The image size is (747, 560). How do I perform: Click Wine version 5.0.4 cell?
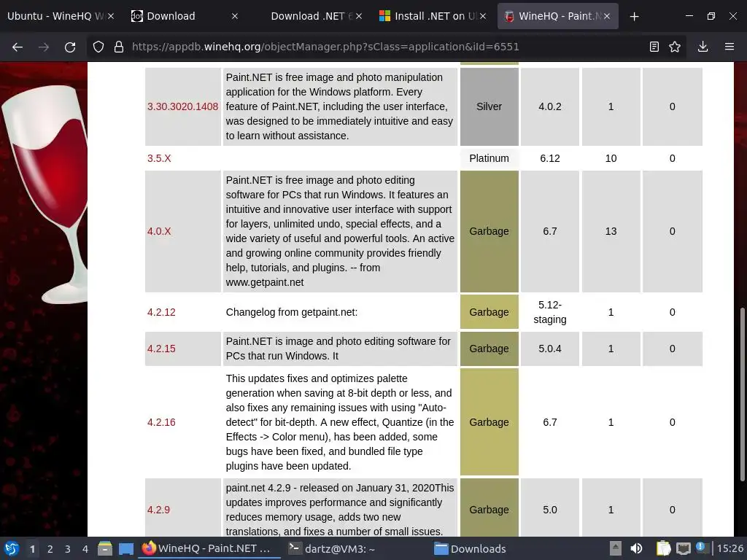(x=550, y=349)
